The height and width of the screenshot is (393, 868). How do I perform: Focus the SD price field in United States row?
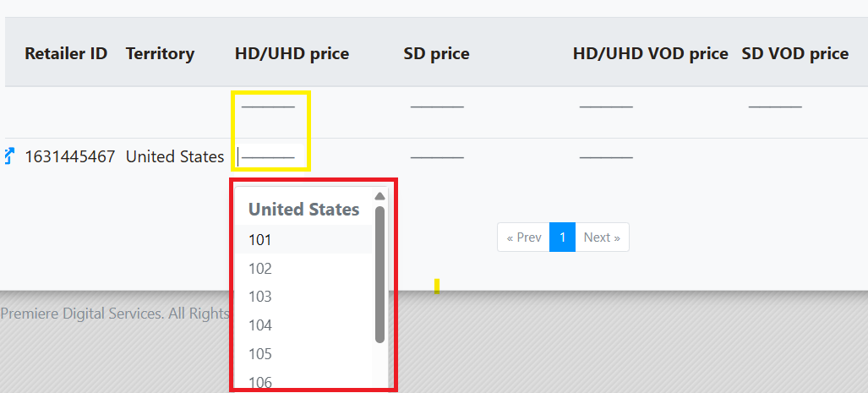click(437, 157)
